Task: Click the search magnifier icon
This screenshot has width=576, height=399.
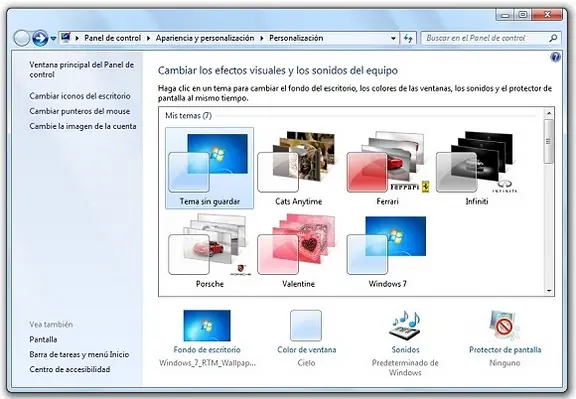Action: pos(553,38)
